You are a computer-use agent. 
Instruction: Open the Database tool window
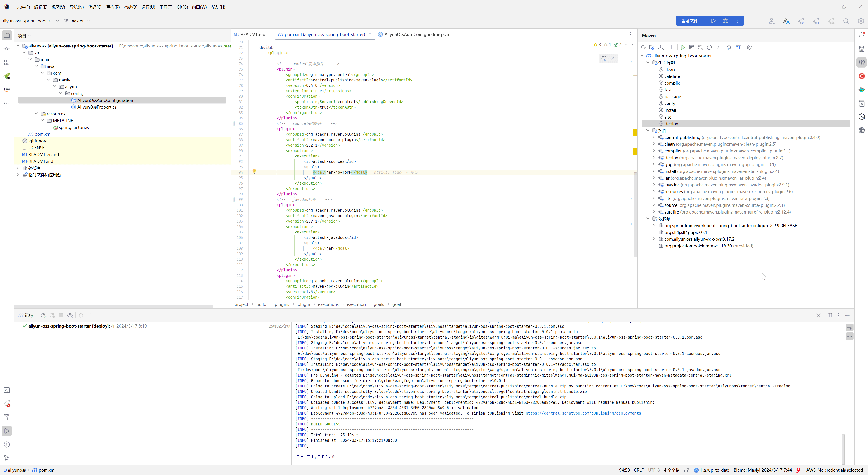pos(862,49)
